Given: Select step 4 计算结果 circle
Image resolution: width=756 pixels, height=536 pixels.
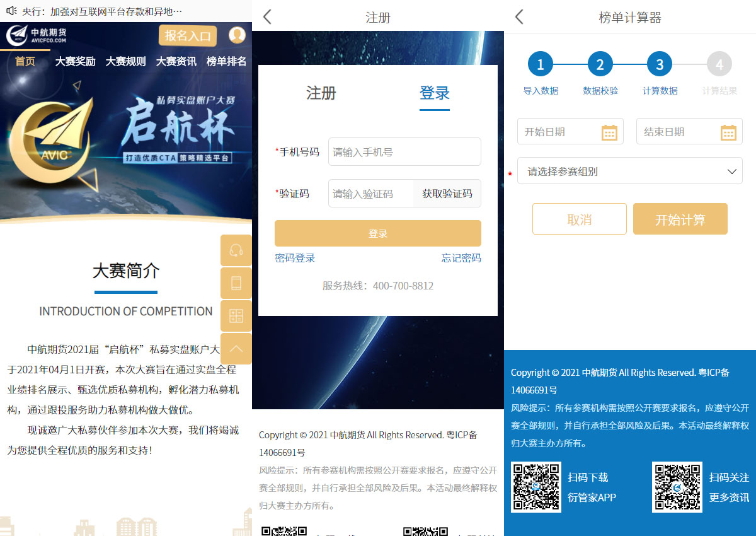Looking at the screenshot, I should pos(719,64).
